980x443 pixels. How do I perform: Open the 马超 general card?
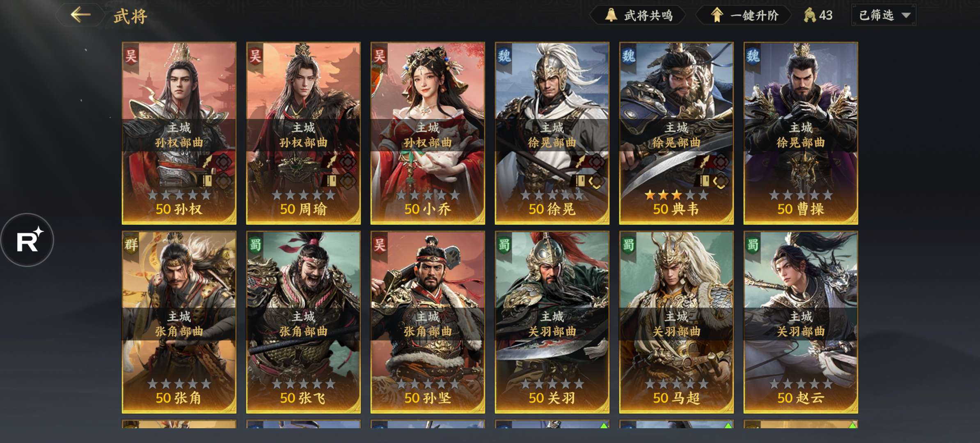pos(676,322)
